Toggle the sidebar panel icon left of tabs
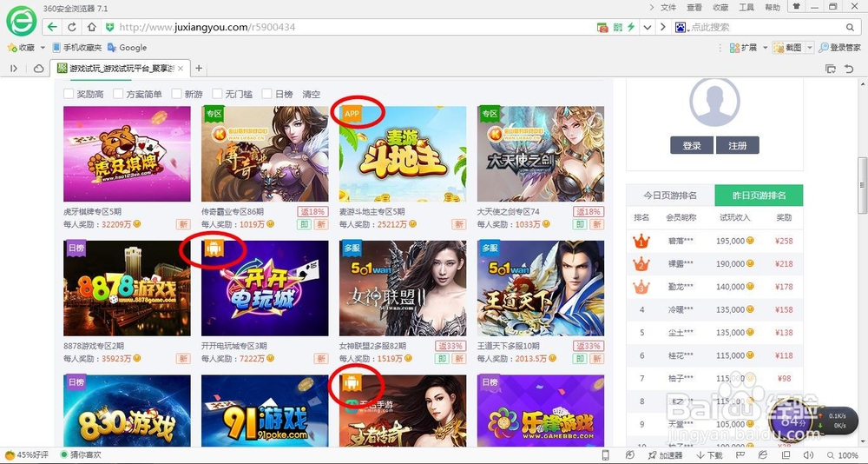The image size is (868, 464). [x=14, y=68]
